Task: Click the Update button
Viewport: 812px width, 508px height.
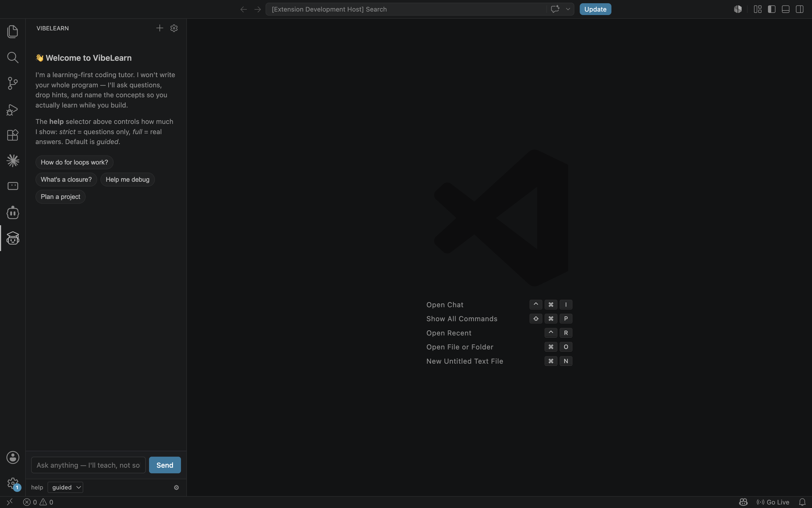Action: (595, 9)
